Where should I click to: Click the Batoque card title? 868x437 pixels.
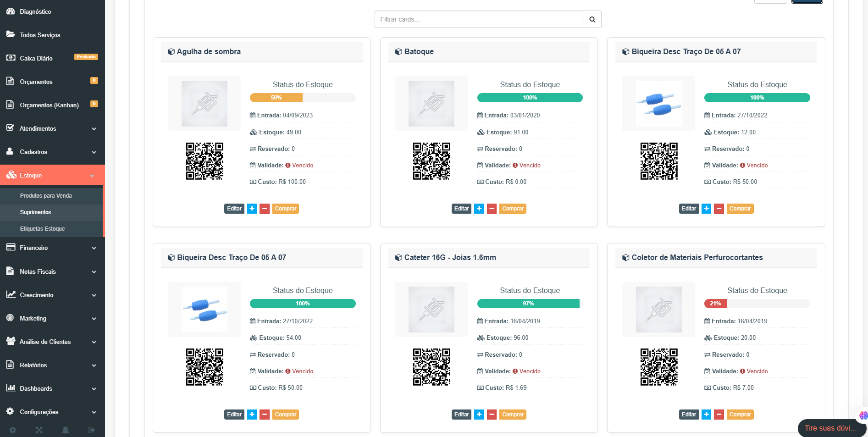(x=419, y=52)
